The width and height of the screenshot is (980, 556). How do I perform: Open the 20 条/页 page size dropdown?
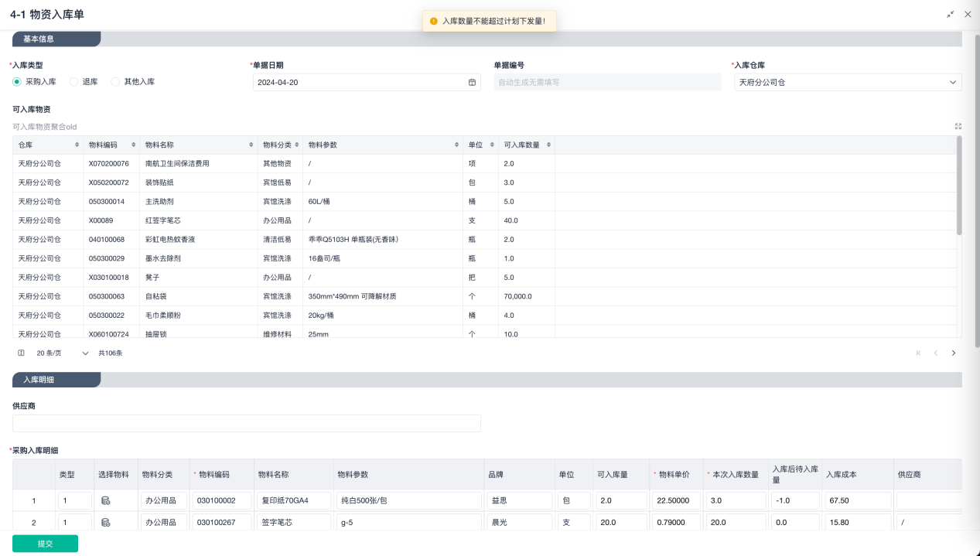[62, 353]
